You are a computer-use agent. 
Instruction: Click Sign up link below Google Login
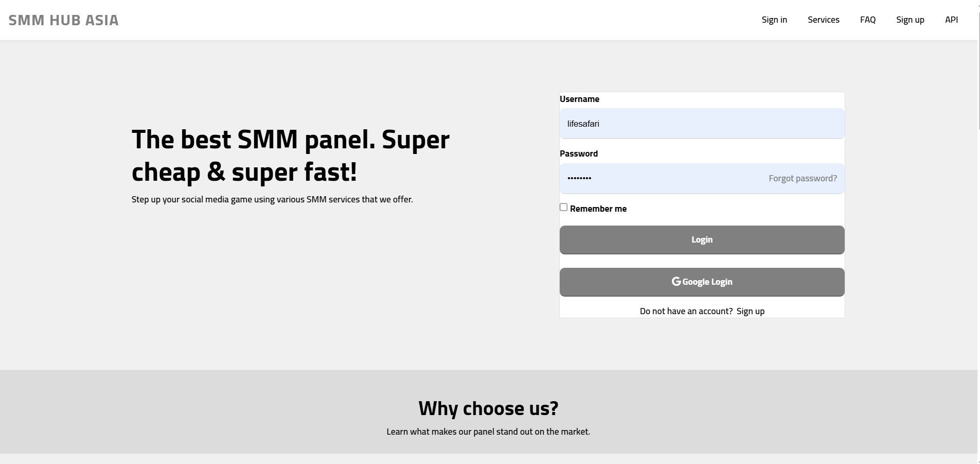(750, 311)
